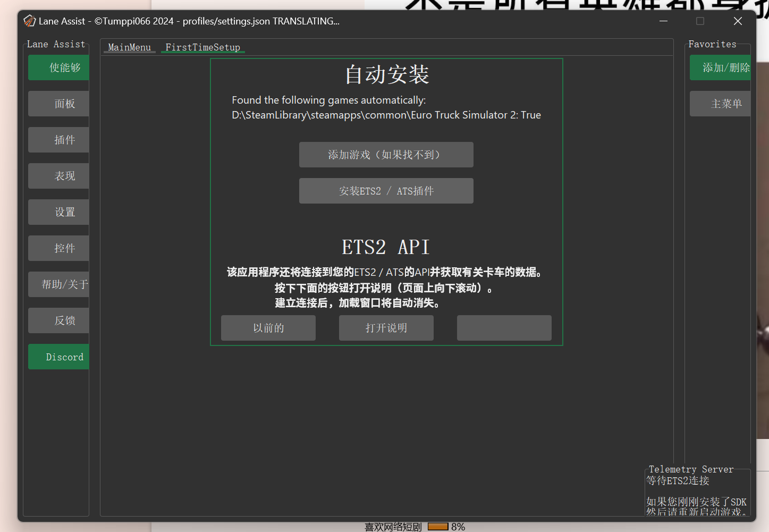Open the 表现 (performance) page

(x=58, y=176)
